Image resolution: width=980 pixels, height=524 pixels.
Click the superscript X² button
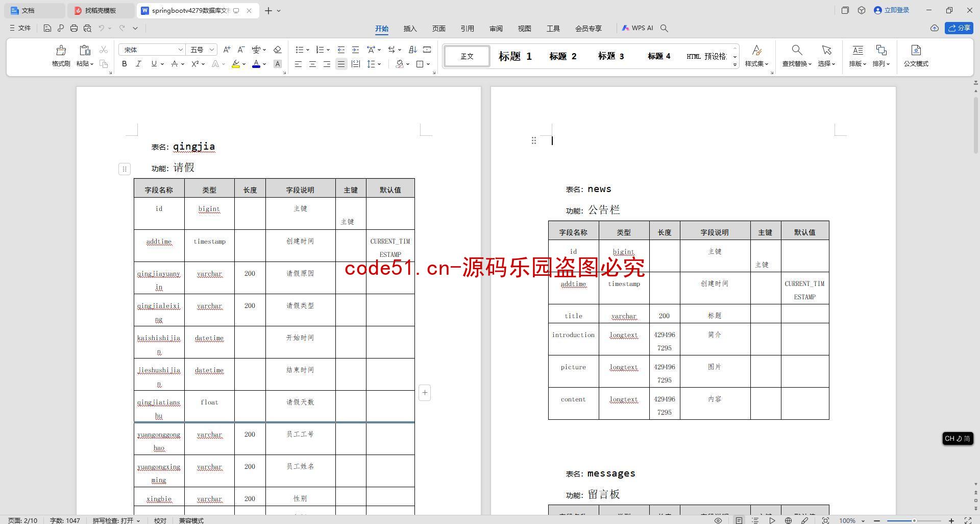coord(195,64)
